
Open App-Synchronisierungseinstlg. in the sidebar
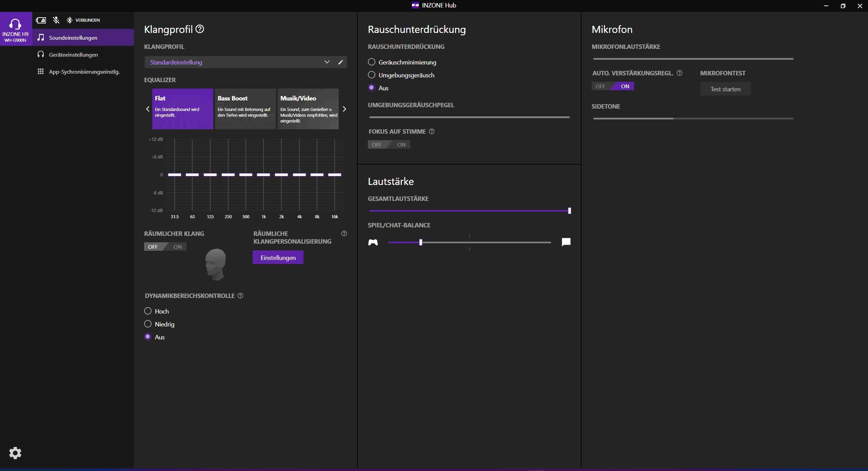(x=84, y=72)
